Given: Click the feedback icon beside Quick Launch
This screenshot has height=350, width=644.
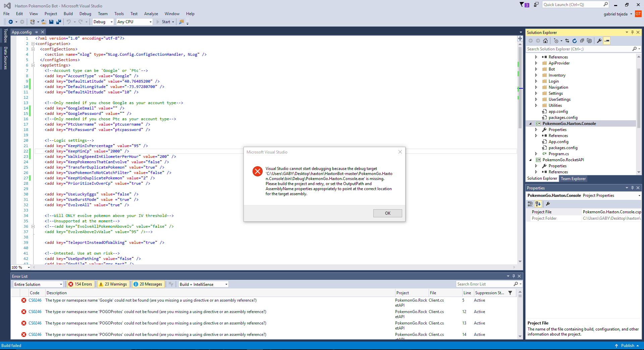Looking at the screenshot, I should (536, 5).
